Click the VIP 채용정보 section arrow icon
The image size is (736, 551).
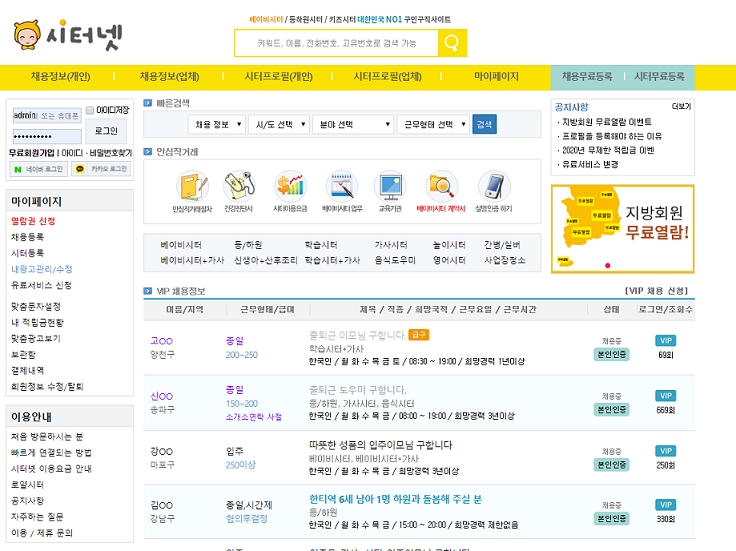(x=148, y=291)
